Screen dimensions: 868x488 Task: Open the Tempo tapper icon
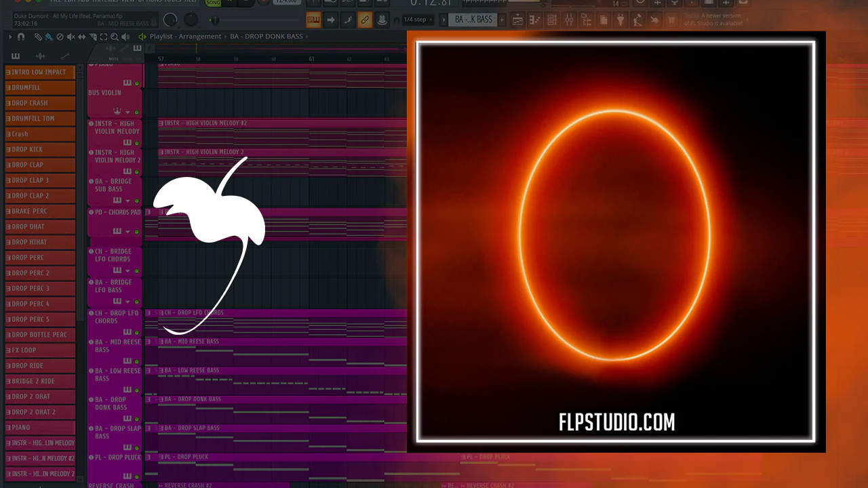point(638,20)
